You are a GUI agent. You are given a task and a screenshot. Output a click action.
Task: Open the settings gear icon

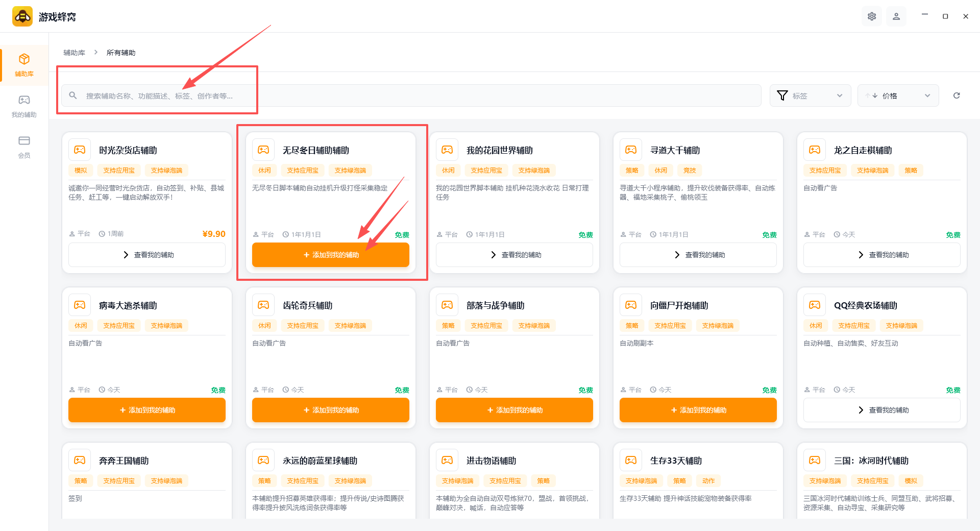(872, 16)
